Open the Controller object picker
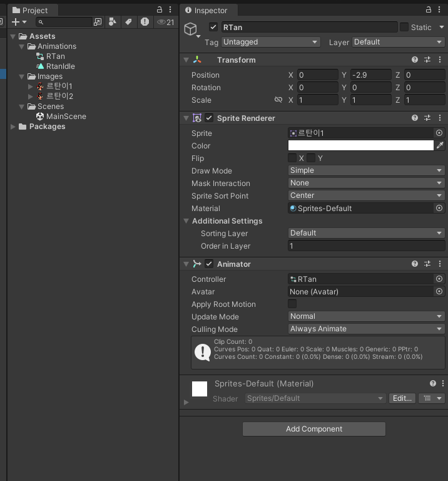 coord(439,279)
